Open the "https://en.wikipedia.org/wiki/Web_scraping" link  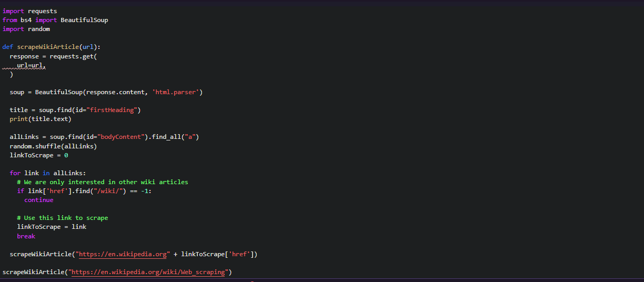(148, 272)
